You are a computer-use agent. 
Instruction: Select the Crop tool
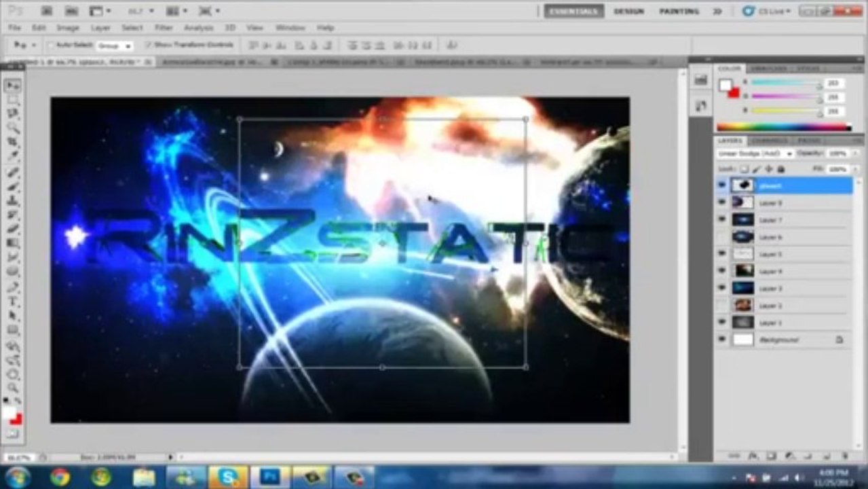coord(13,141)
